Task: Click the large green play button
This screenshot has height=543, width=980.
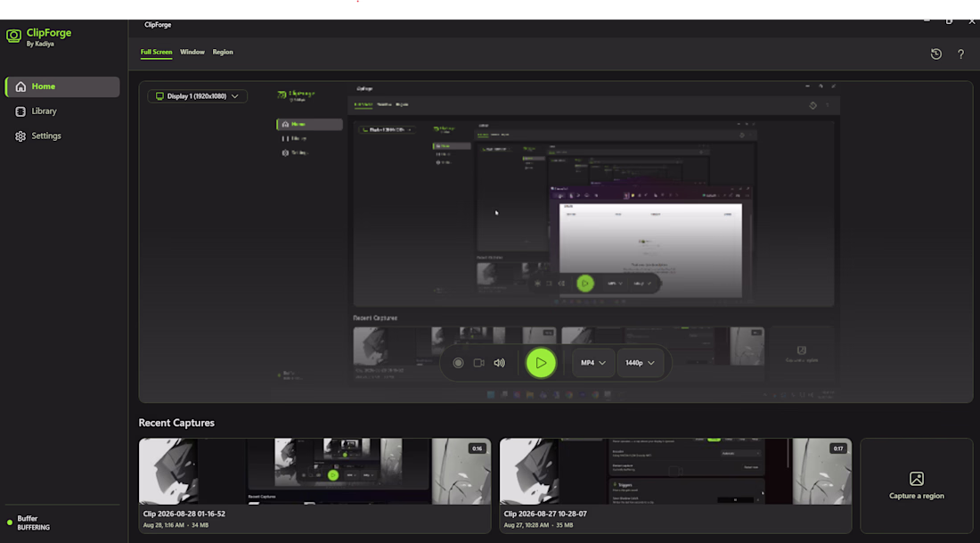Action: click(x=541, y=363)
